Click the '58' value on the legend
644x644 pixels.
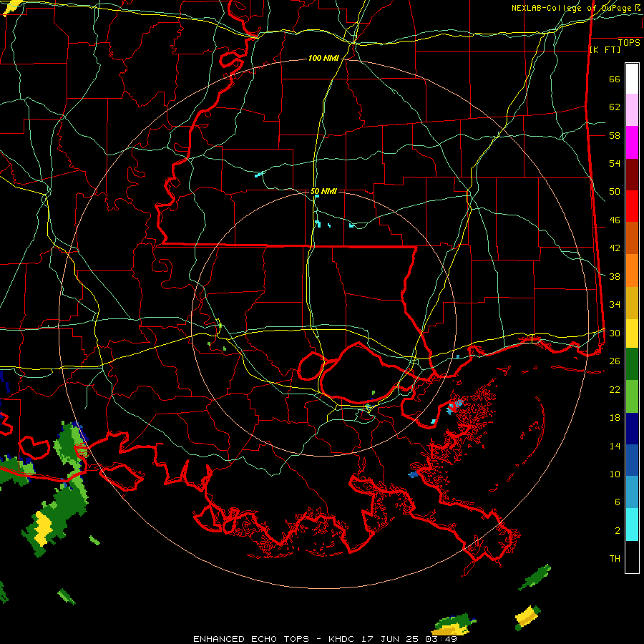(x=615, y=135)
